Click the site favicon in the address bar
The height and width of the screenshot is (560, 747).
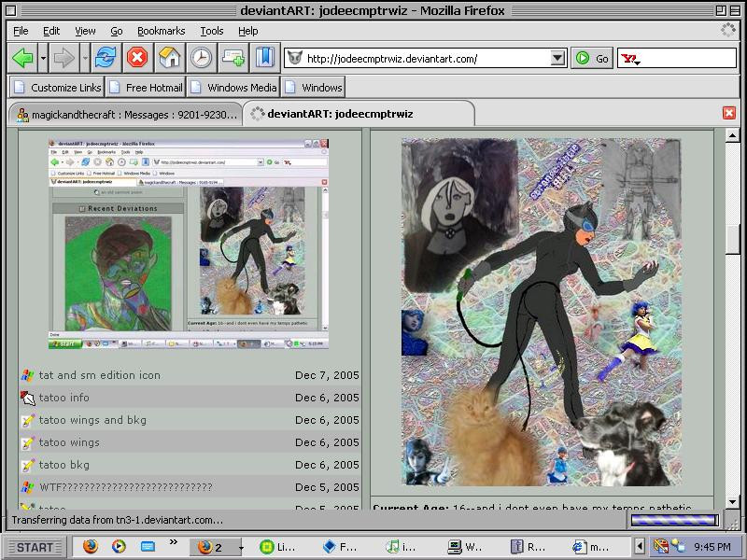point(295,58)
